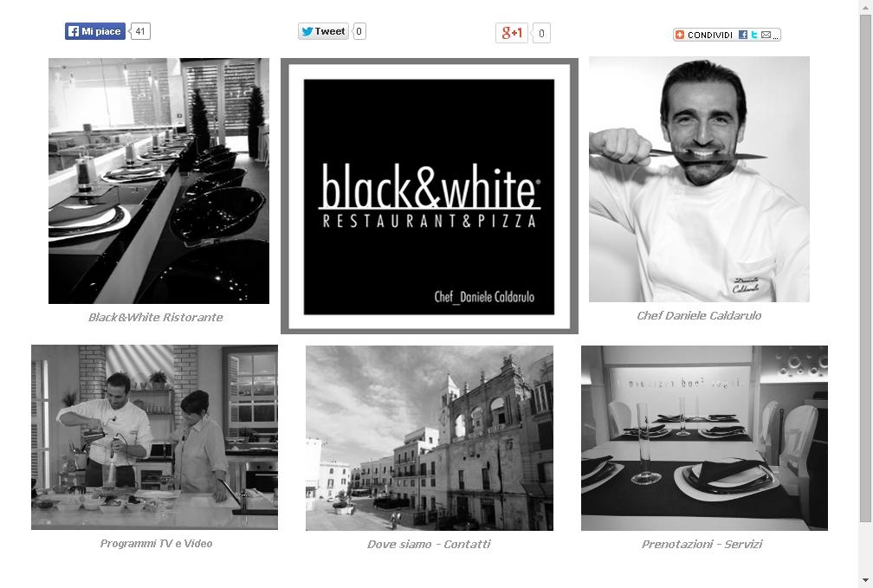This screenshot has width=873, height=588.
Task: Follow the 'Black&White Ristorante' link
Action: pyautogui.click(x=156, y=318)
